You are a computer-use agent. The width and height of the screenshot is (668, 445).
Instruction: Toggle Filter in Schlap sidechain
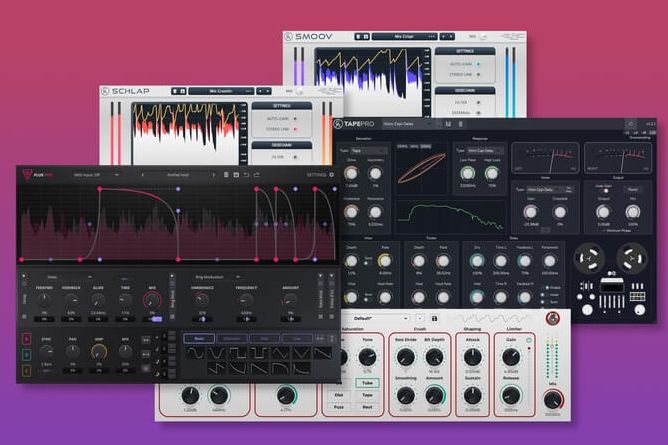[295, 157]
